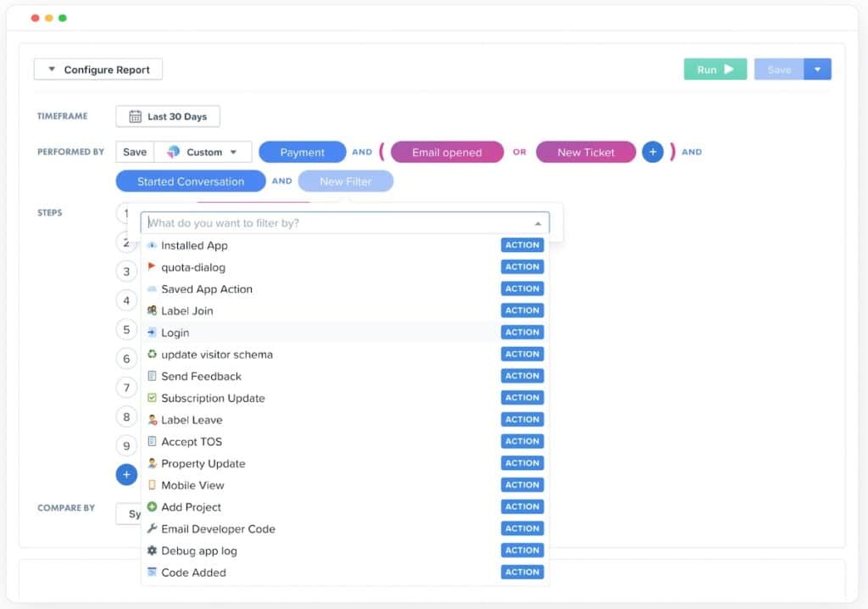Image resolution: width=868 pixels, height=609 pixels.
Task: Click the green plus icon next to Add Project
Action: coord(154,506)
